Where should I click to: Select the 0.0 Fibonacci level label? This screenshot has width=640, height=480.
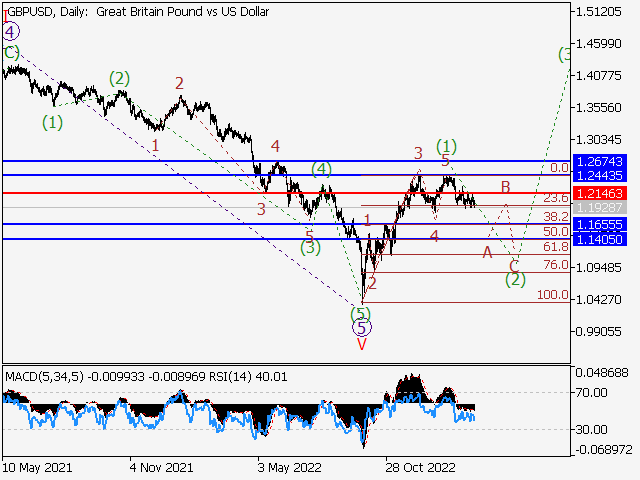[559, 168]
